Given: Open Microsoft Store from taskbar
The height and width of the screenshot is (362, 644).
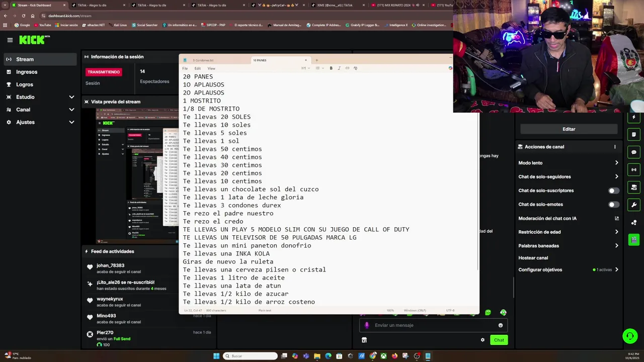Looking at the screenshot, I should pos(339,356).
